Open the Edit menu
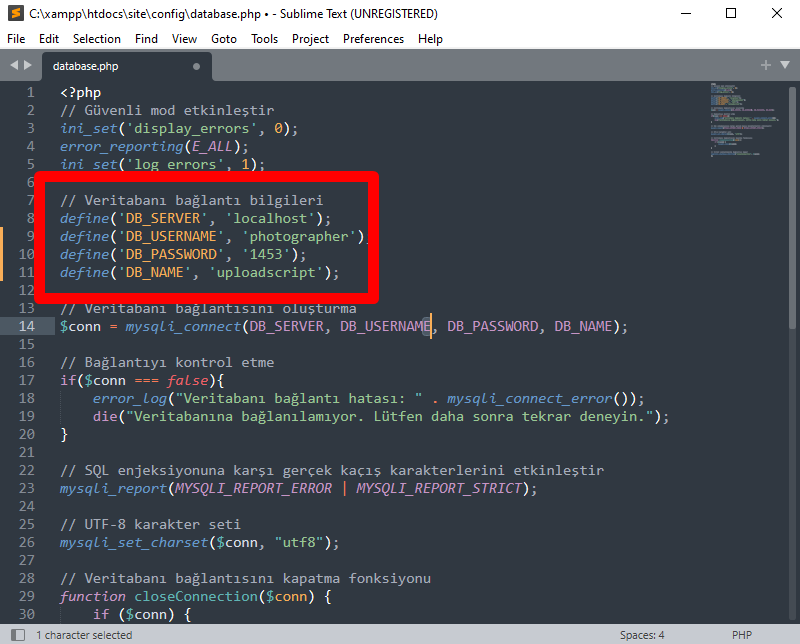The image size is (800, 644). 48,39
